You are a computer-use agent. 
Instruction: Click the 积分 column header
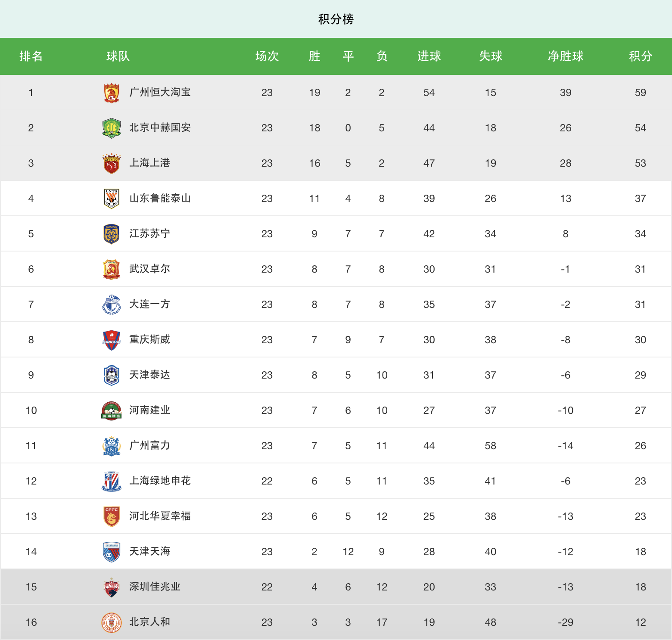pyautogui.click(x=640, y=56)
